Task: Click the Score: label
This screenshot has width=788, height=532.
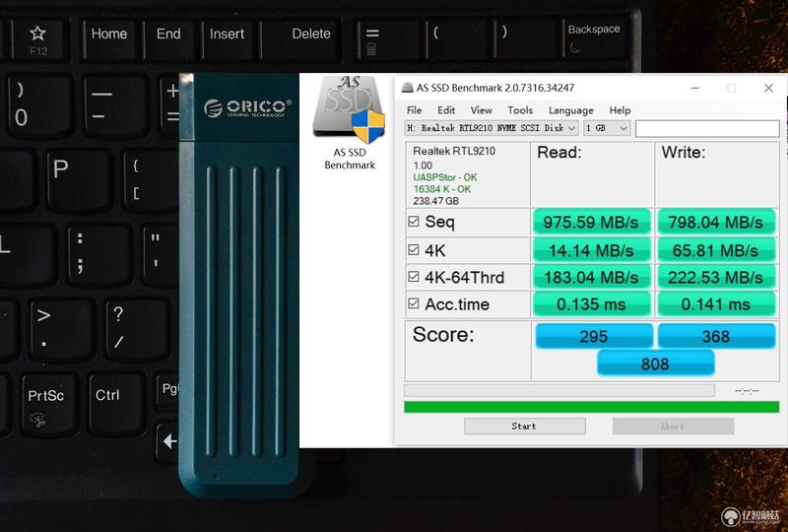Action: (442, 334)
